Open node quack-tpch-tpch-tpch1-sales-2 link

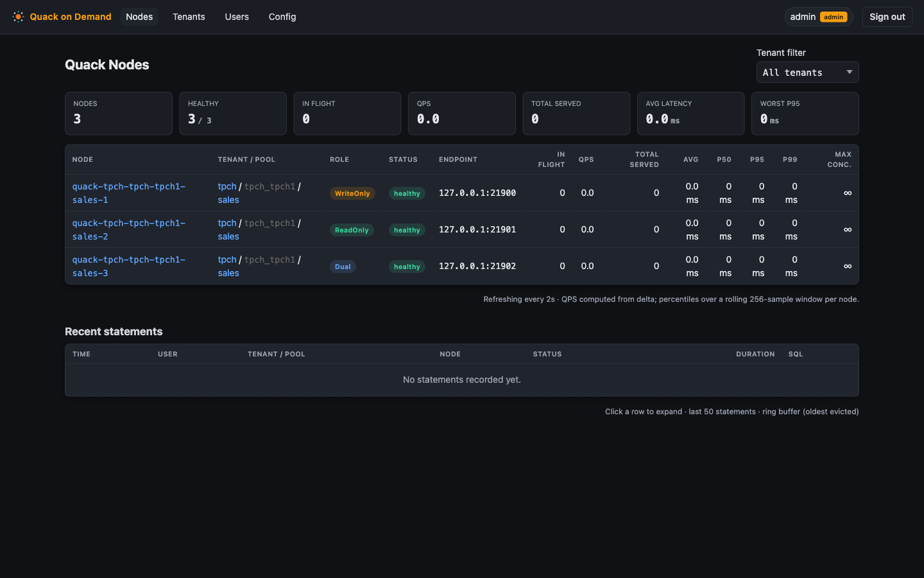pos(128,229)
